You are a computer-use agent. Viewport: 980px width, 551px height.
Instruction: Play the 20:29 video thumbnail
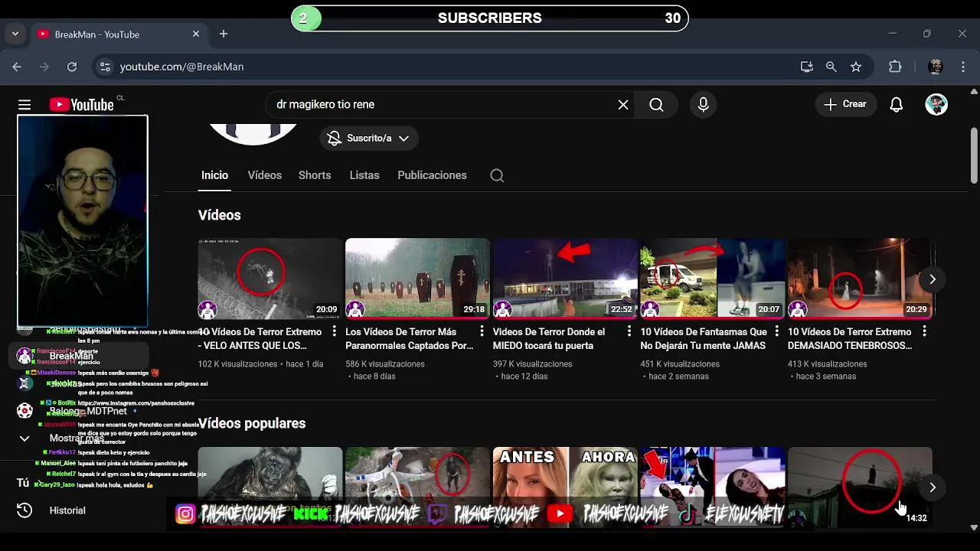860,279
